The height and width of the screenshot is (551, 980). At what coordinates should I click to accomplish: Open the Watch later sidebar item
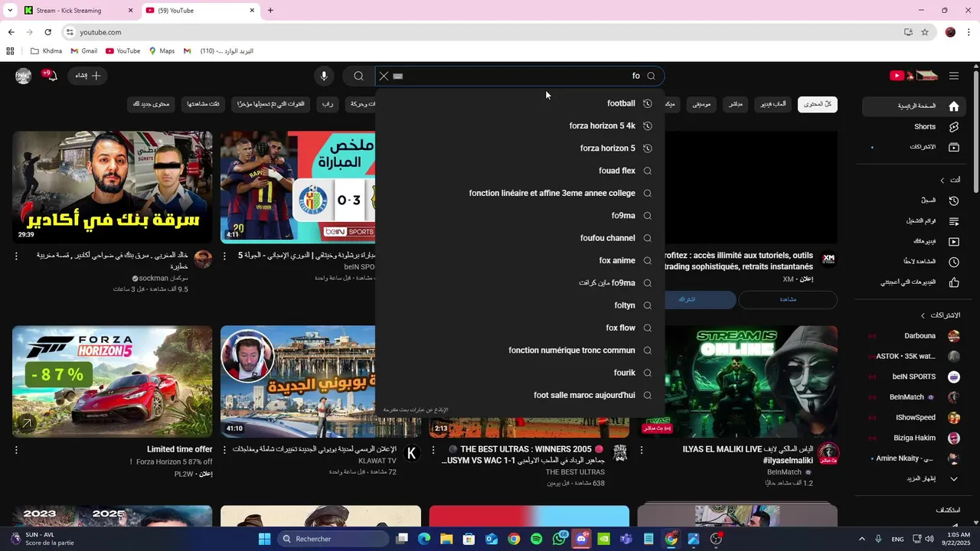tap(912, 262)
